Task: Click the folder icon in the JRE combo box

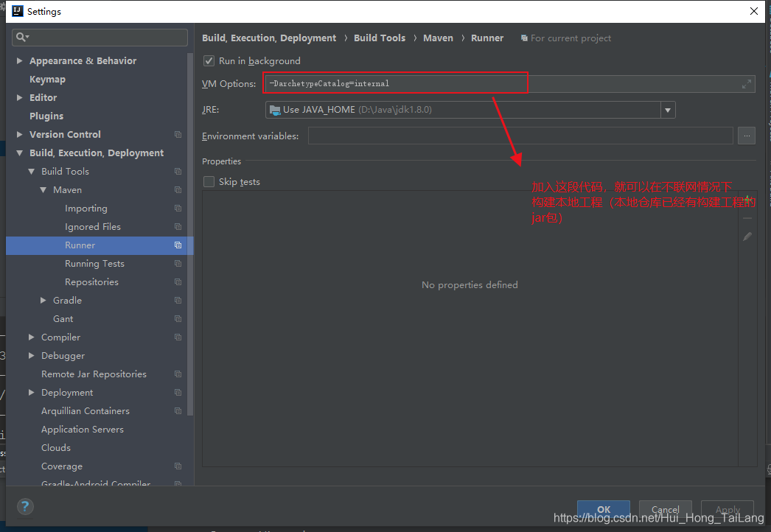Action: click(275, 110)
